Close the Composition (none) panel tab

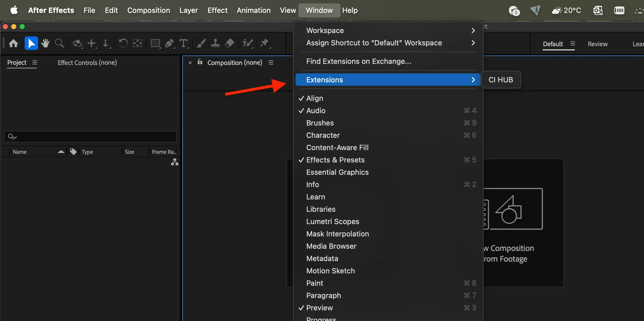point(190,63)
